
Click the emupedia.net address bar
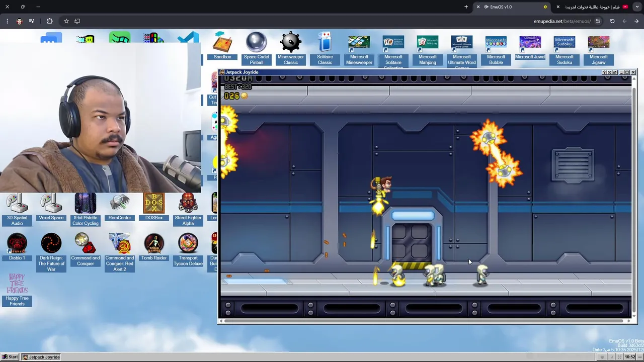point(562,21)
